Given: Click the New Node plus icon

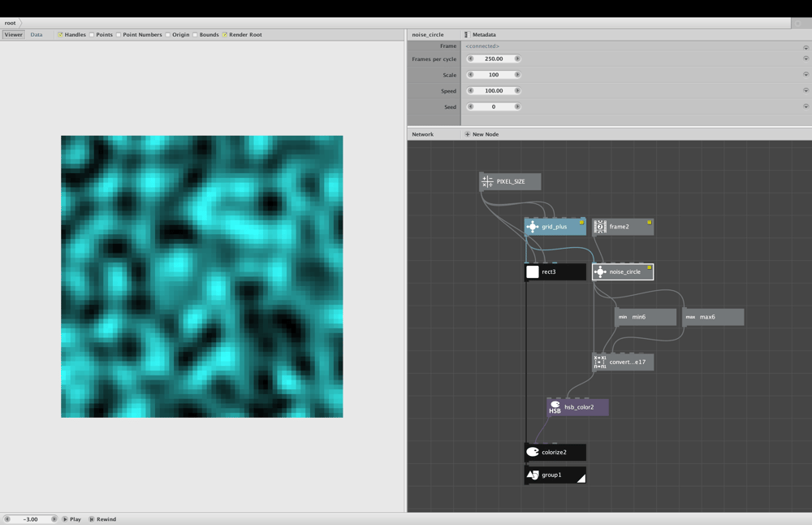Looking at the screenshot, I should tap(467, 134).
